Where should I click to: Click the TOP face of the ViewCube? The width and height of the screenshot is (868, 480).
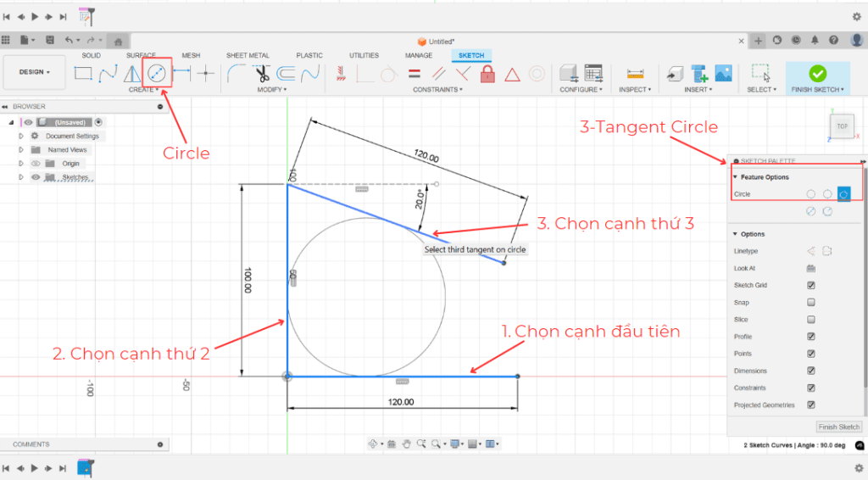(x=842, y=126)
